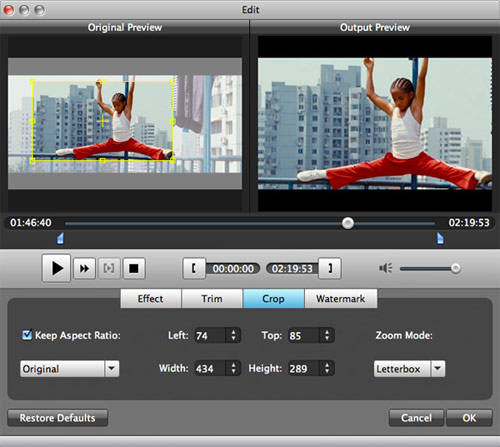Click the OK button

[469, 418]
